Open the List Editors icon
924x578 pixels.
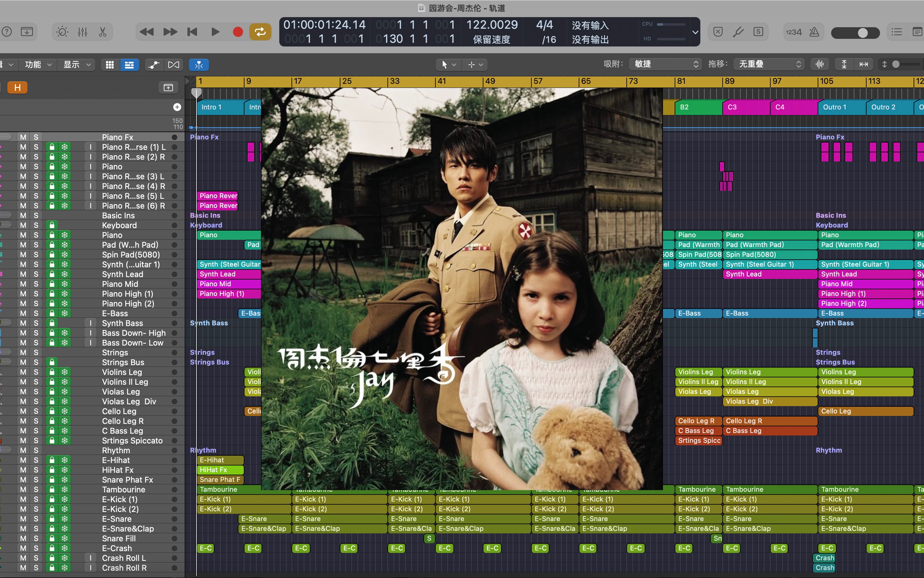[897, 32]
